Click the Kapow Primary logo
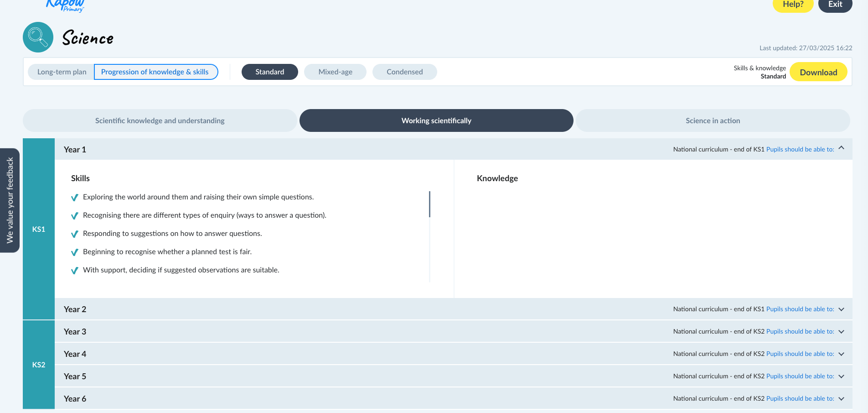 65,5
